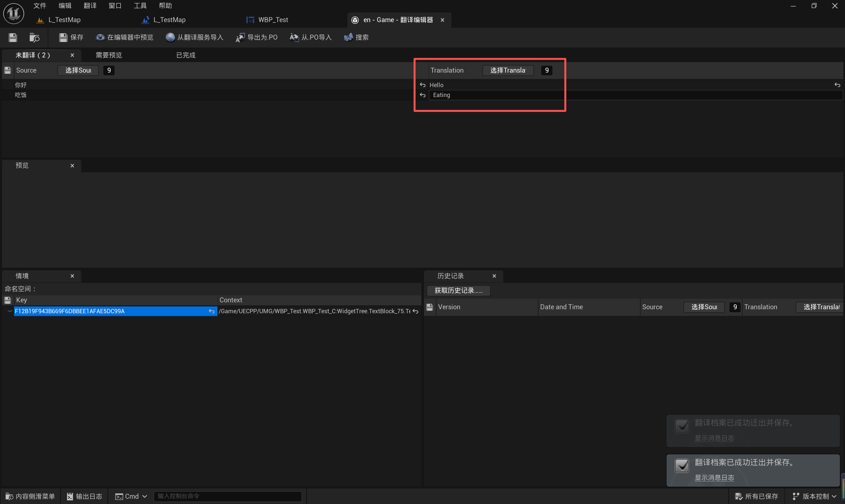Click the 搜索 search icon
The height and width of the screenshot is (504, 845).
tap(348, 37)
